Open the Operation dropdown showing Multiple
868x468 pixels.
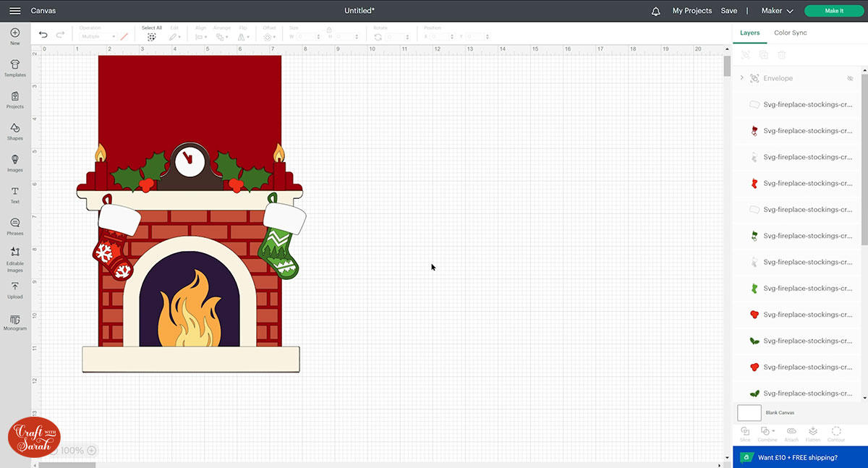click(98, 36)
